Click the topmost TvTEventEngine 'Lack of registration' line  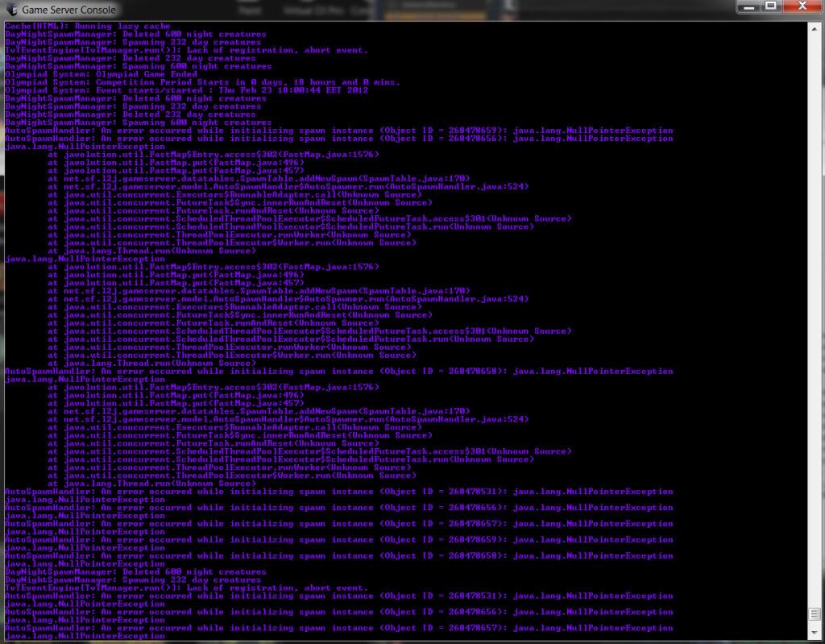click(186, 50)
